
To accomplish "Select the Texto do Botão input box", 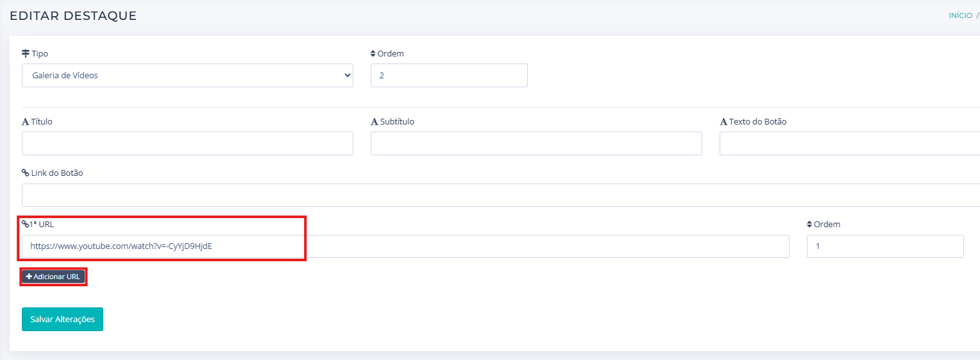I will [x=849, y=144].
